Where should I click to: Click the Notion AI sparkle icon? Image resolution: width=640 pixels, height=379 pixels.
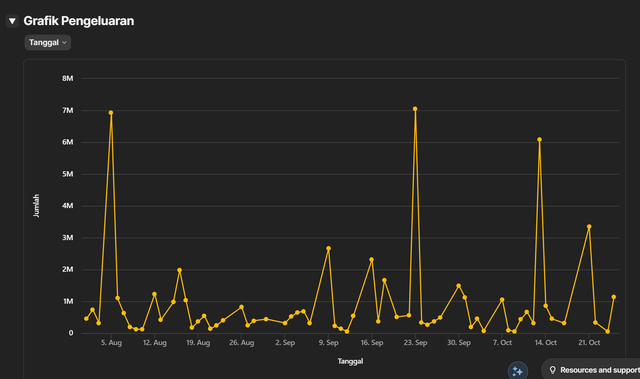coord(518,371)
